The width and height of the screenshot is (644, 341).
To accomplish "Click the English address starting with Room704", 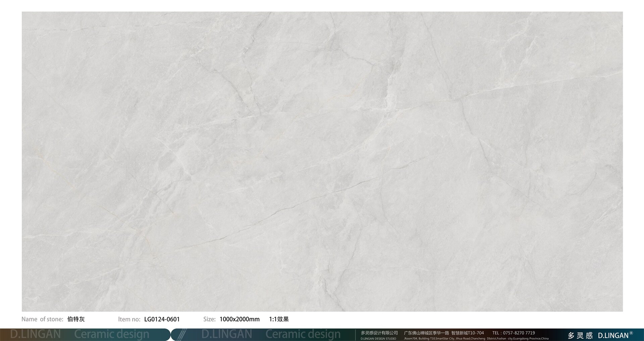I will coord(476,339).
